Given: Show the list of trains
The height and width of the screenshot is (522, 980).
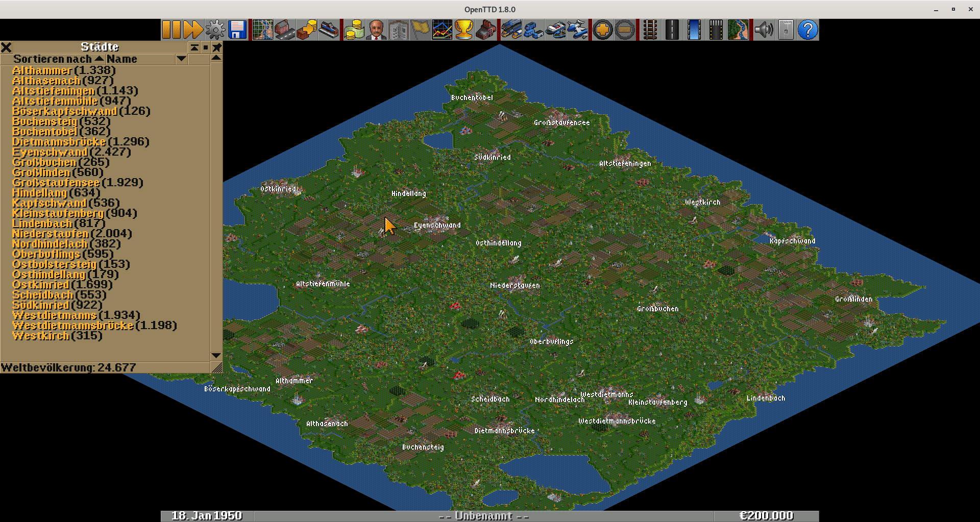Looking at the screenshot, I should coord(511,30).
